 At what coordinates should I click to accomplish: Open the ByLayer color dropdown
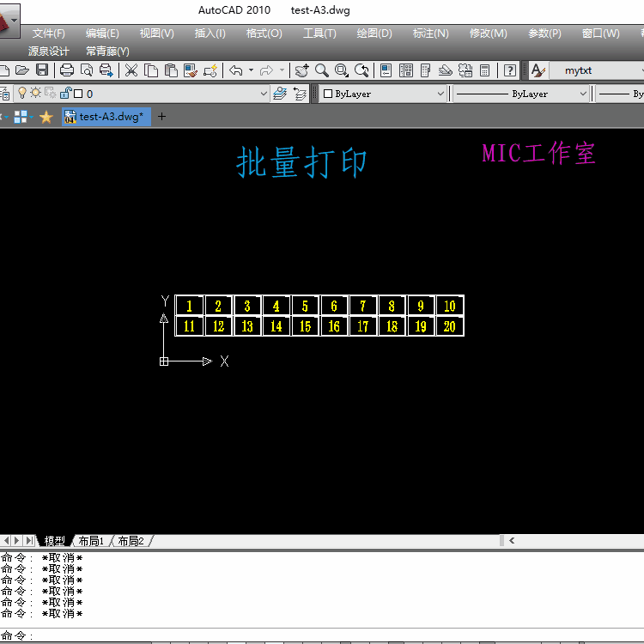click(x=440, y=94)
